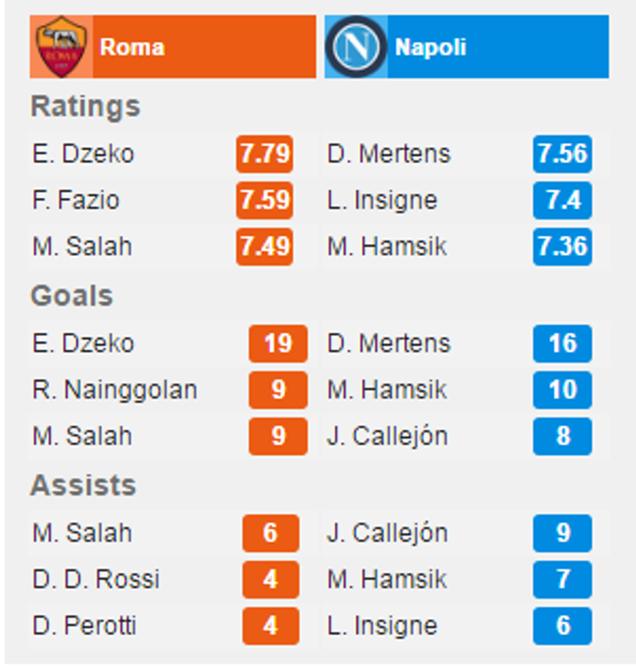Click M. Hamsik's name under Assists

(386, 580)
